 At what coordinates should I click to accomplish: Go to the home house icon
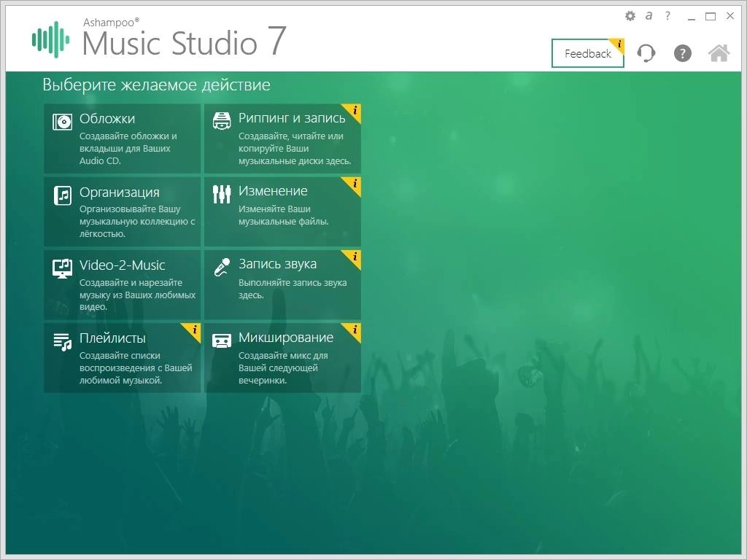719,52
